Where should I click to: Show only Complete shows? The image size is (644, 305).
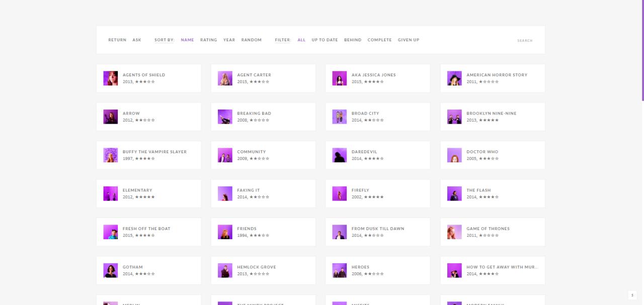(x=379, y=40)
